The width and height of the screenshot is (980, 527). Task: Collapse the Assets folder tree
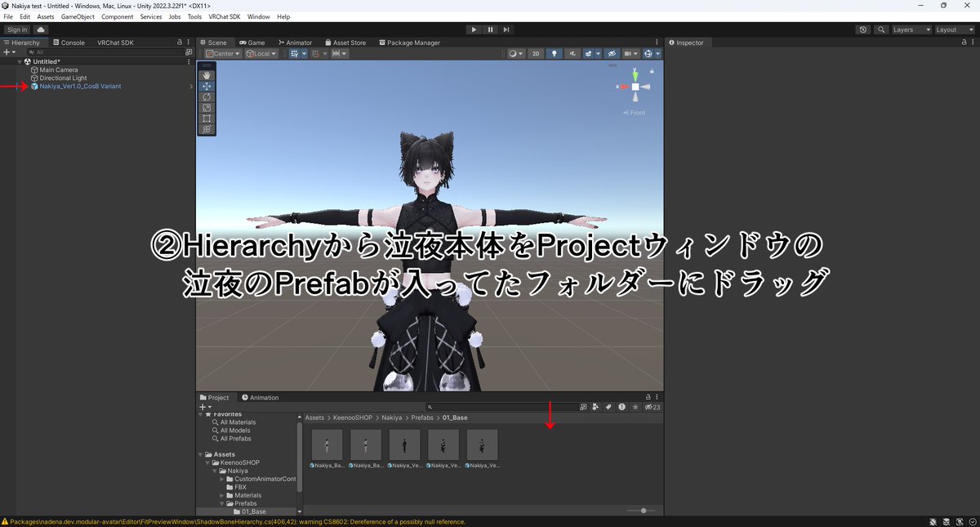(x=201, y=454)
